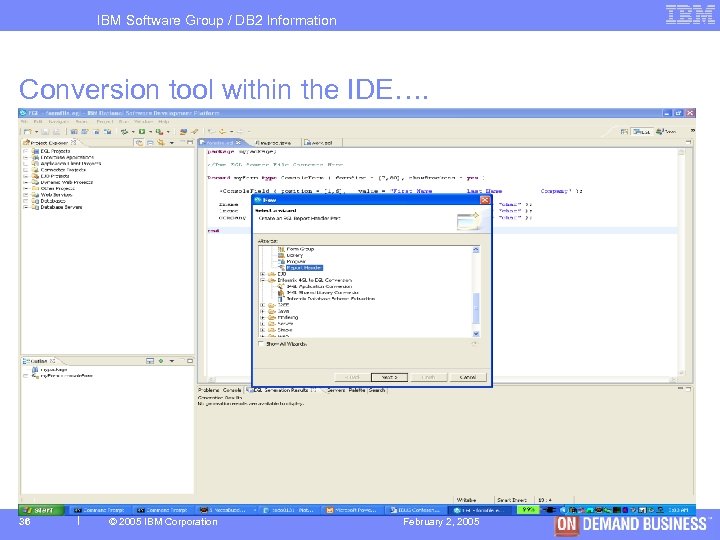Click wizard list scrollbar up arrow
This screenshot has height=540, width=720.
(476, 250)
